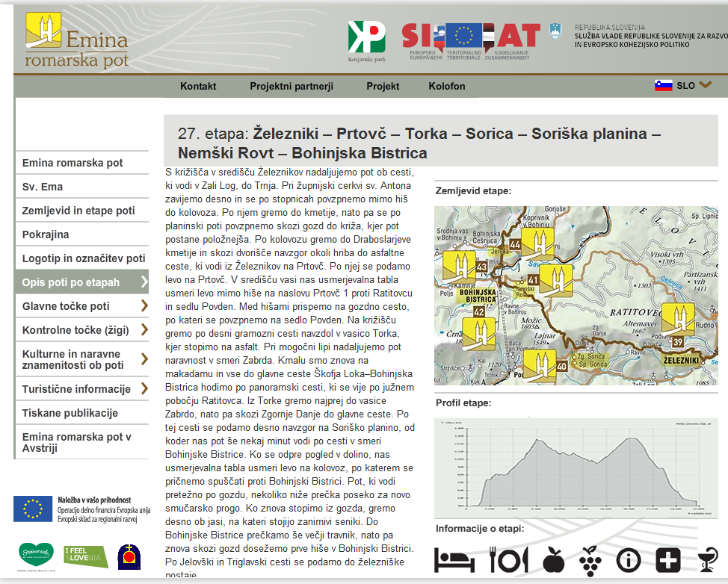Screen dimensions: 728x584
Task: Open the Projektni partnerji menu item
Action: [291, 86]
